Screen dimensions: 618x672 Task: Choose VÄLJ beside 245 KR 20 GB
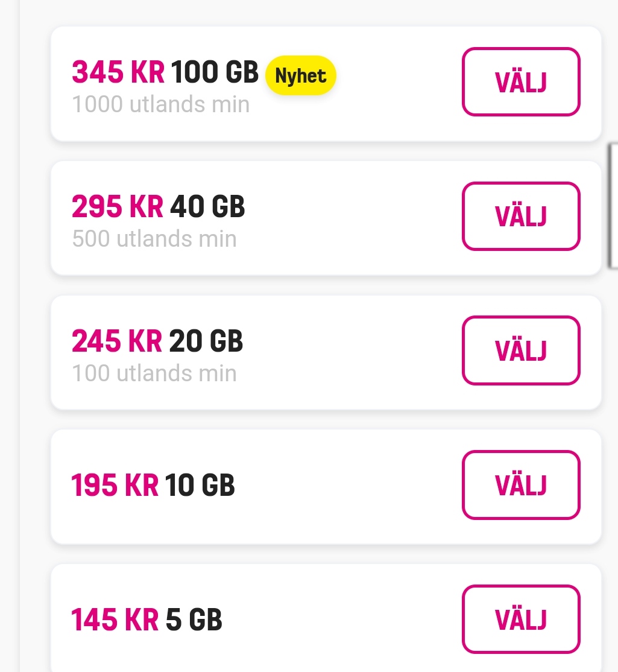(x=521, y=350)
